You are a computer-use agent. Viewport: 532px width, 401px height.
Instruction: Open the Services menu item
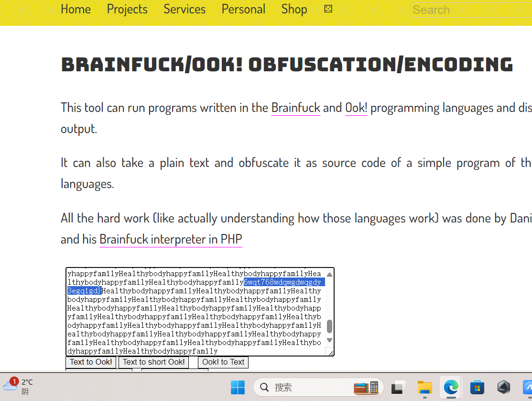(x=184, y=9)
